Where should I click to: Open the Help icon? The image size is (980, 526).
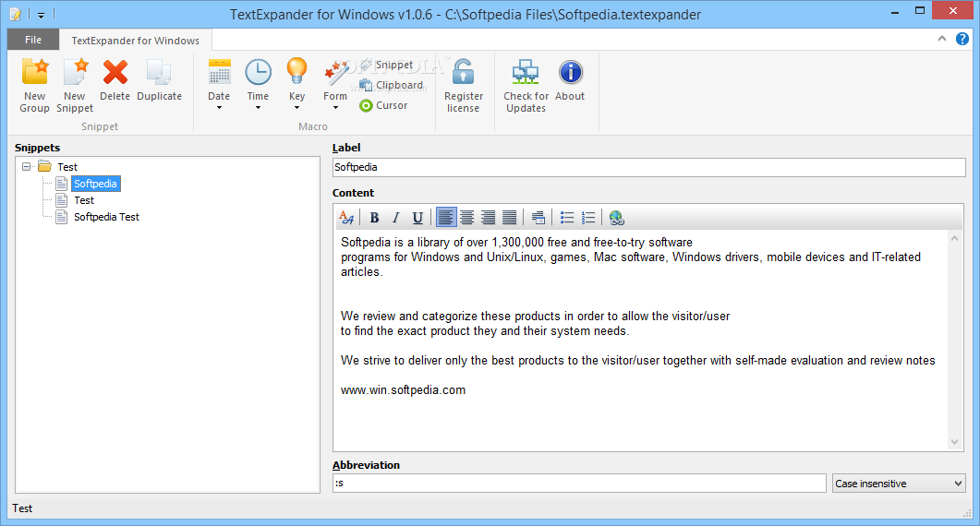[x=962, y=39]
